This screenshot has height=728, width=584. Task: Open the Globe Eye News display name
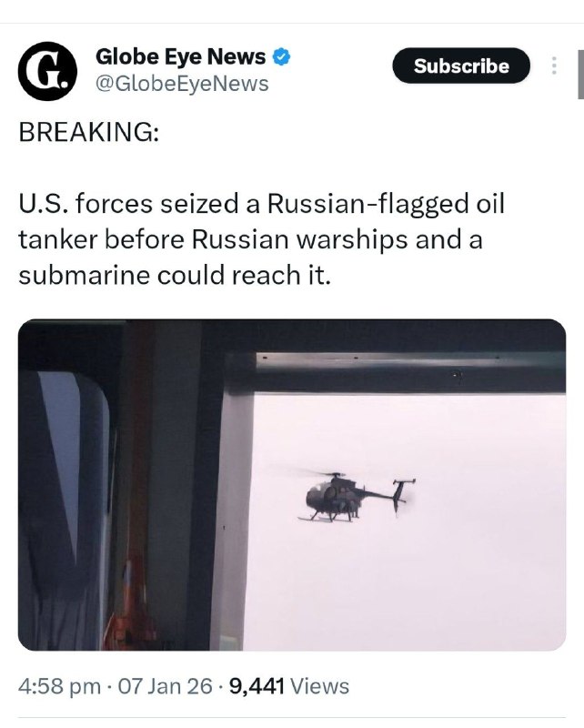(180, 56)
